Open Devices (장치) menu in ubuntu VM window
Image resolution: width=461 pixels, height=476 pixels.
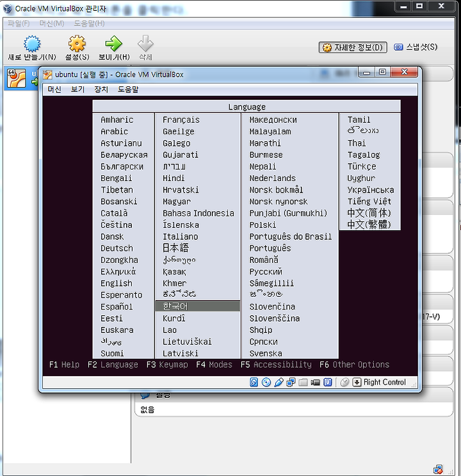tap(101, 90)
